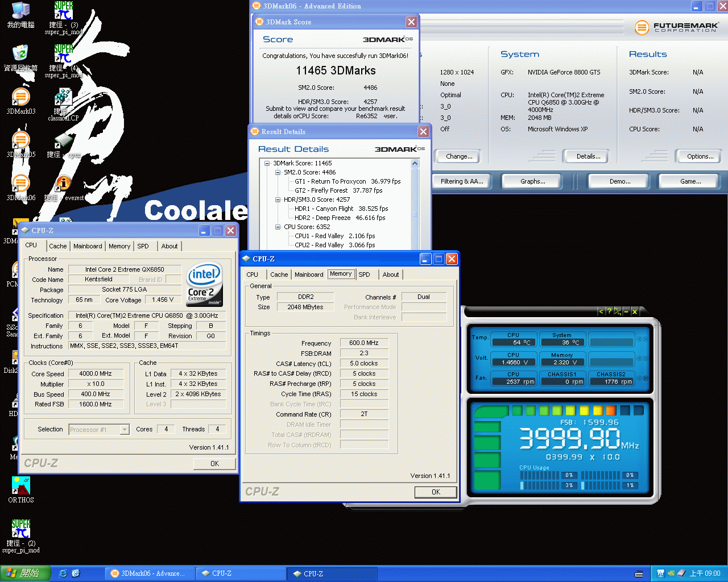Collapse the SM2.0 Score tree node
The width and height of the screenshot is (728, 582).
coord(278,172)
